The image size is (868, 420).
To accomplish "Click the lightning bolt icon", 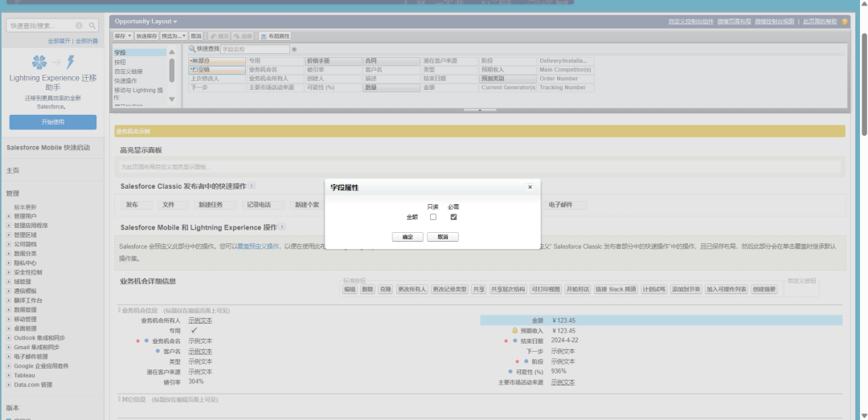I will [x=70, y=62].
